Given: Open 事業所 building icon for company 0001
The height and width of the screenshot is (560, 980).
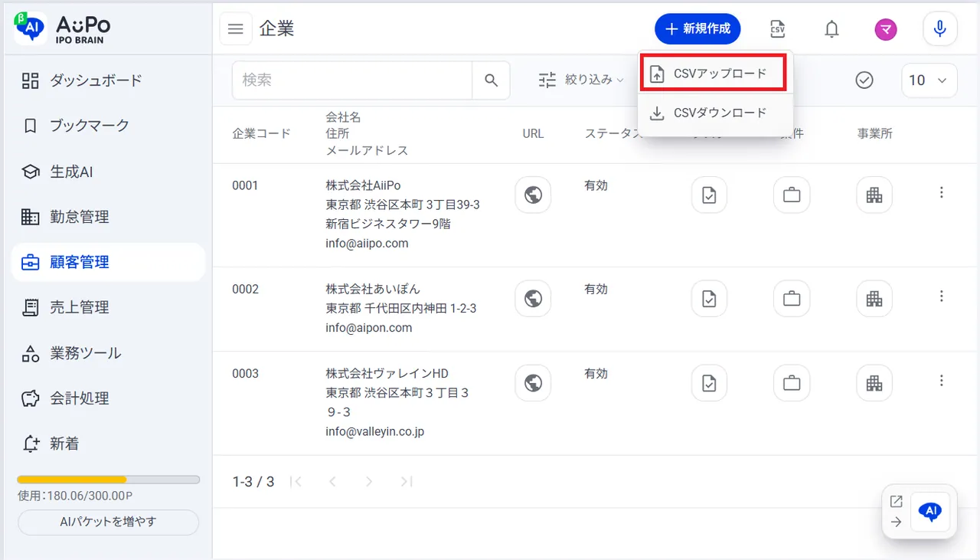Looking at the screenshot, I should click(x=874, y=195).
